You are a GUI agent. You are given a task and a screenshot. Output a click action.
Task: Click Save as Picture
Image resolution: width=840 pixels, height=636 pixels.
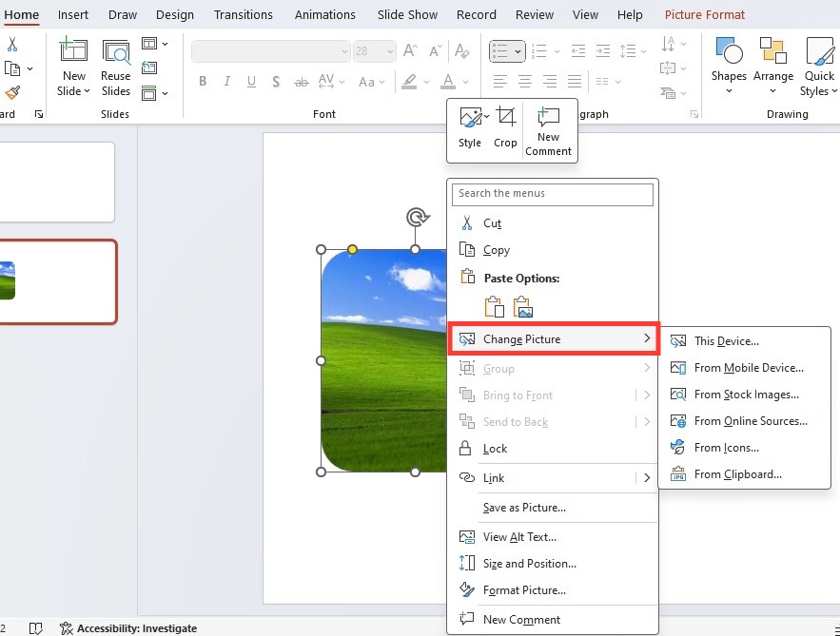(x=554, y=508)
